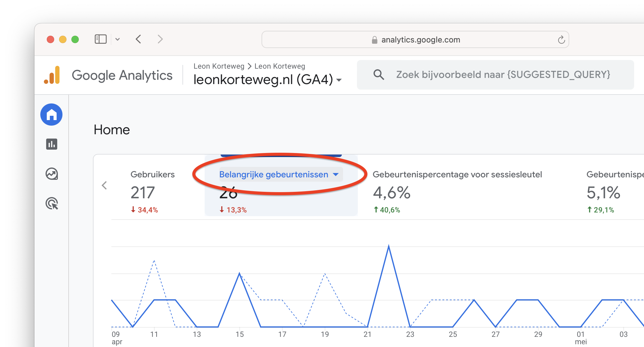Click the chart peak near 22 apr
Screen dimensions: 644x347
point(389,246)
